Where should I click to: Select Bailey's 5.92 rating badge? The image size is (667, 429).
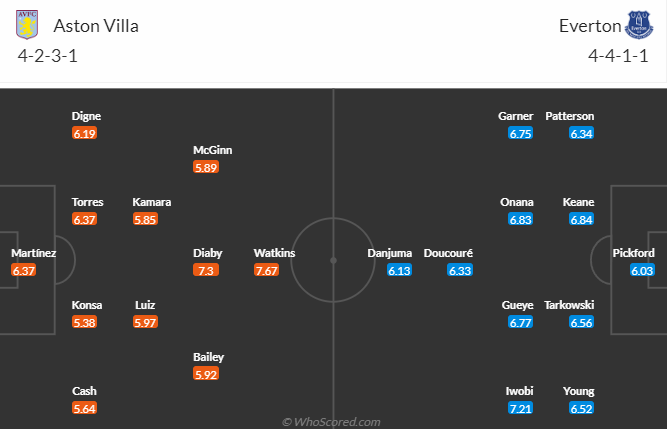(206, 375)
